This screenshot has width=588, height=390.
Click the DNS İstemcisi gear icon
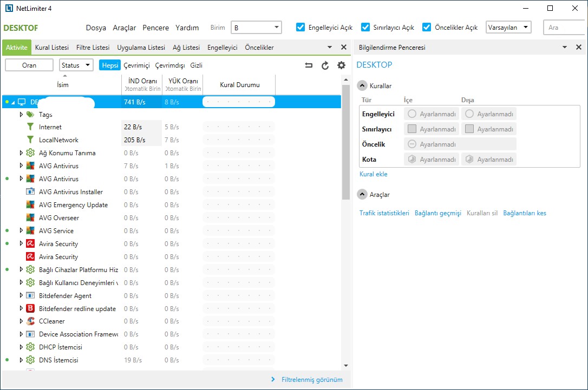pos(30,360)
